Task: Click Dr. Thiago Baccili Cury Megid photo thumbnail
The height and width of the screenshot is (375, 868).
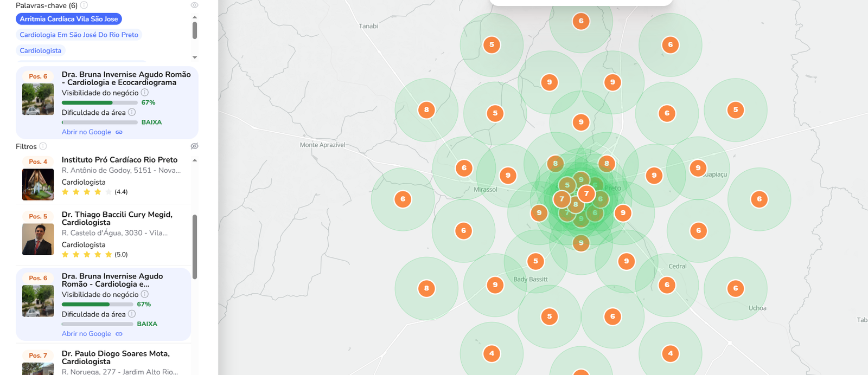Action: click(38, 239)
